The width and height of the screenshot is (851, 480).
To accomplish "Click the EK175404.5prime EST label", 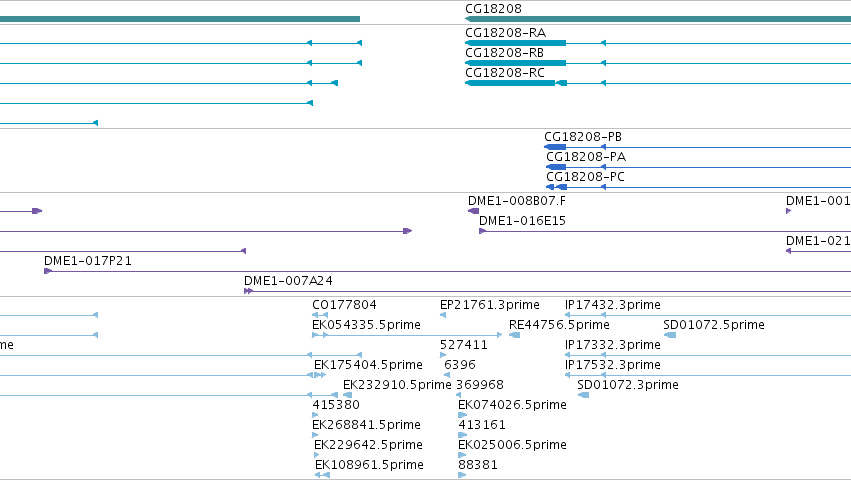I will pyautogui.click(x=368, y=365).
